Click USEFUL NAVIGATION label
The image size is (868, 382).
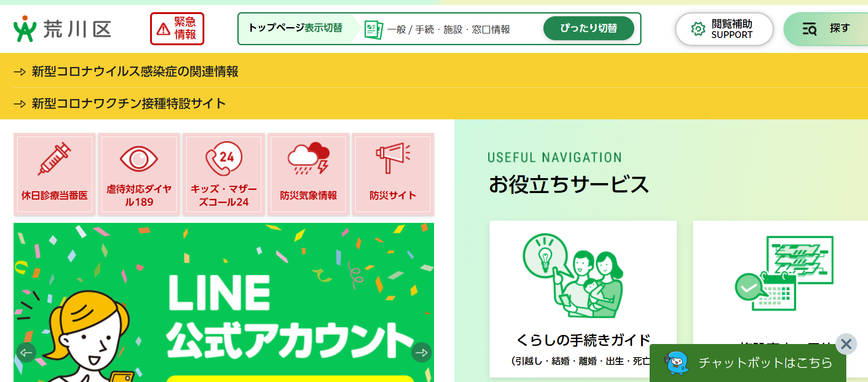(555, 157)
